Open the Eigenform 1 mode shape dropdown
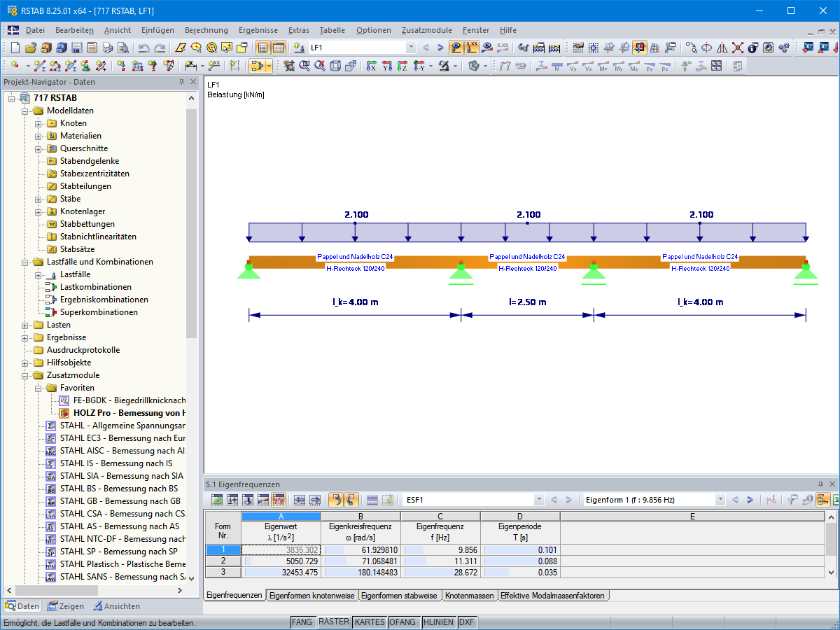This screenshot has height=630, width=840. coord(720,500)
